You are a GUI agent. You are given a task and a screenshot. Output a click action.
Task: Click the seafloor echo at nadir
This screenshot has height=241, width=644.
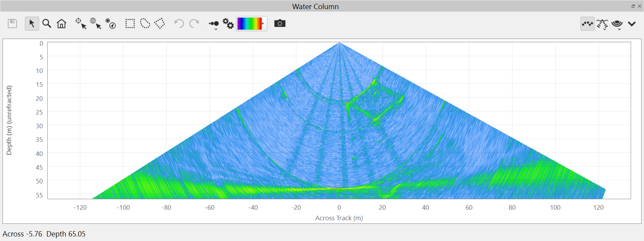tap(339, 188)
